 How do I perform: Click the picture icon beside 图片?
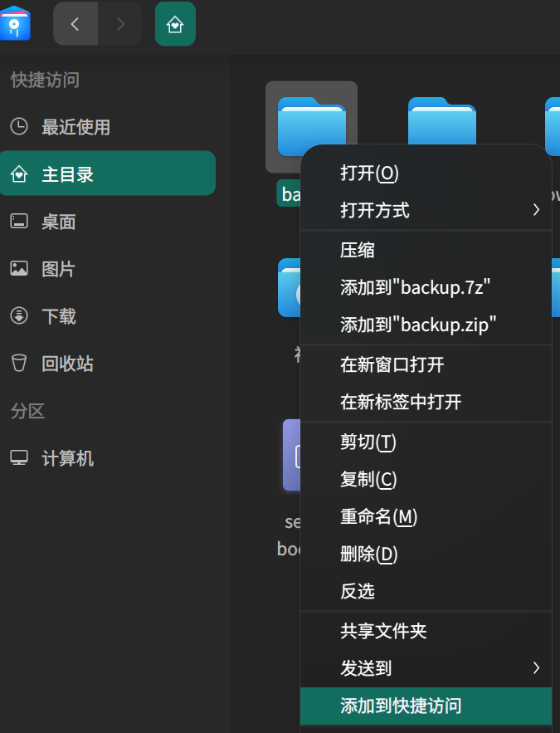[x=19, y=268]
